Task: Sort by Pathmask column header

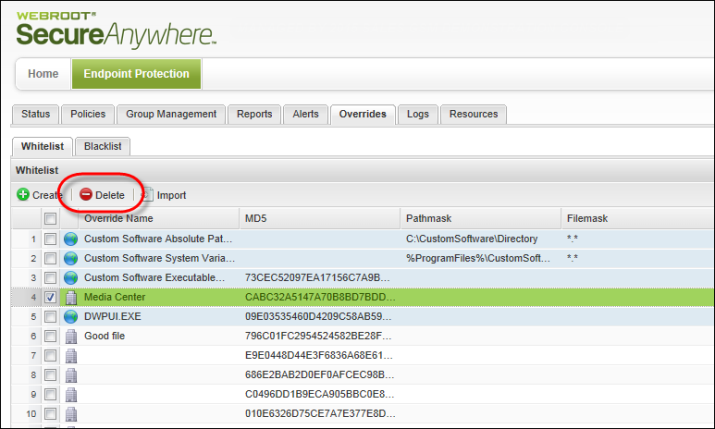Action: click(x=481, y=218)
